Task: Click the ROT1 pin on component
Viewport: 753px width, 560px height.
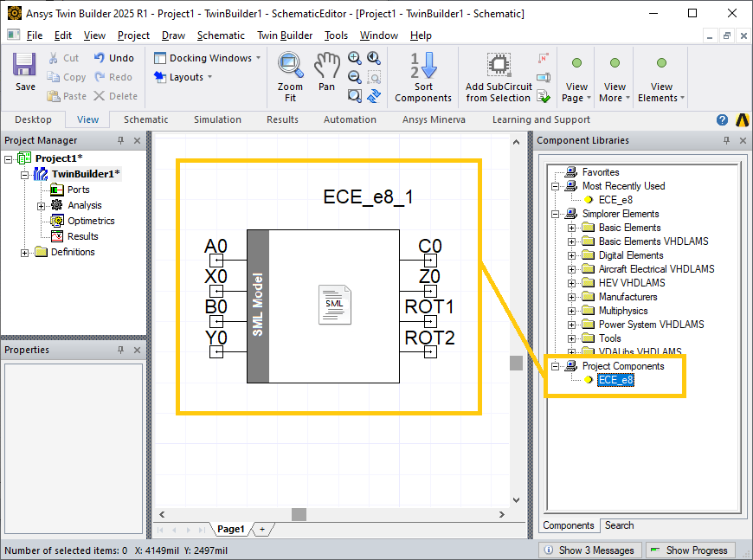Action: (430, 321)
